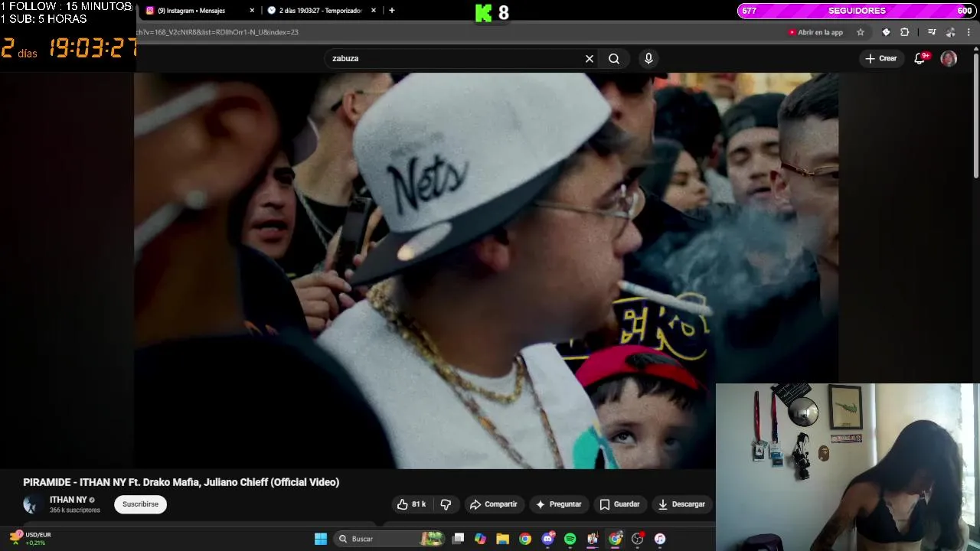Screen dimensions: 980x551
Task: Open File Explorer from the taskbar
Action: click(x=502, y=539)
